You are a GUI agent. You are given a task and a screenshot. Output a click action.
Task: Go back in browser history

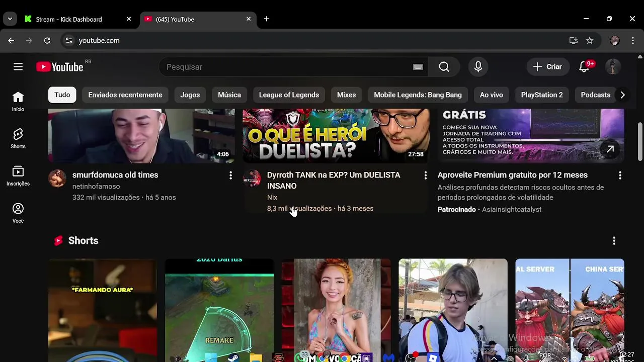point(11,41)
